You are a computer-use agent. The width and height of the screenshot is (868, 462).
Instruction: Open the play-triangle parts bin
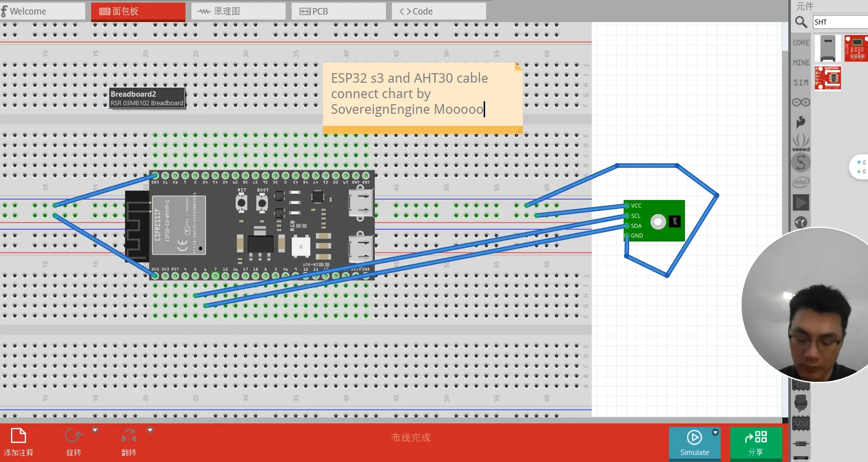[801, 202]
